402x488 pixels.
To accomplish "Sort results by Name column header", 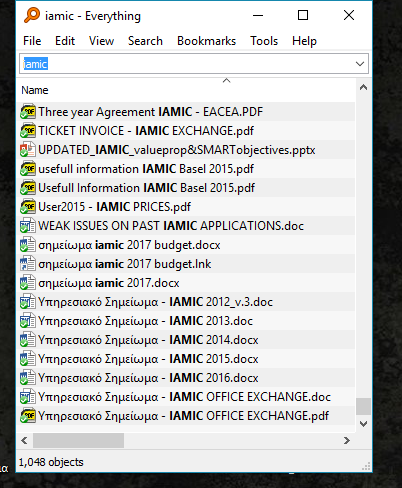I will [35, 90].
